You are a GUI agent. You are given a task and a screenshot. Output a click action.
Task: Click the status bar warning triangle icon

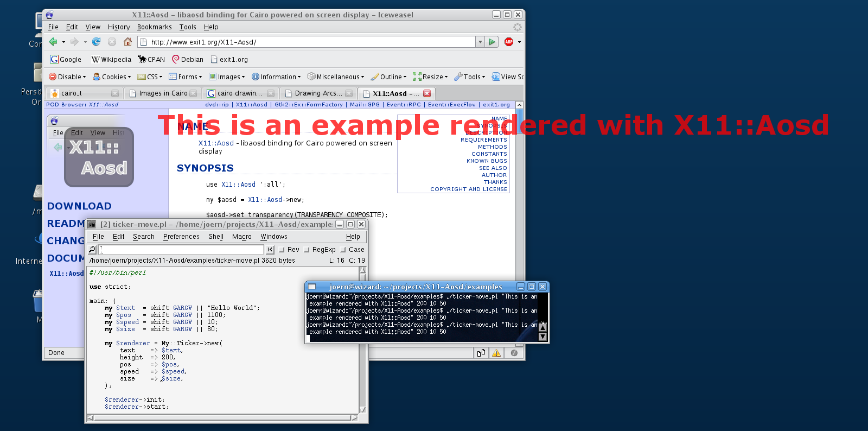[496, 353]
